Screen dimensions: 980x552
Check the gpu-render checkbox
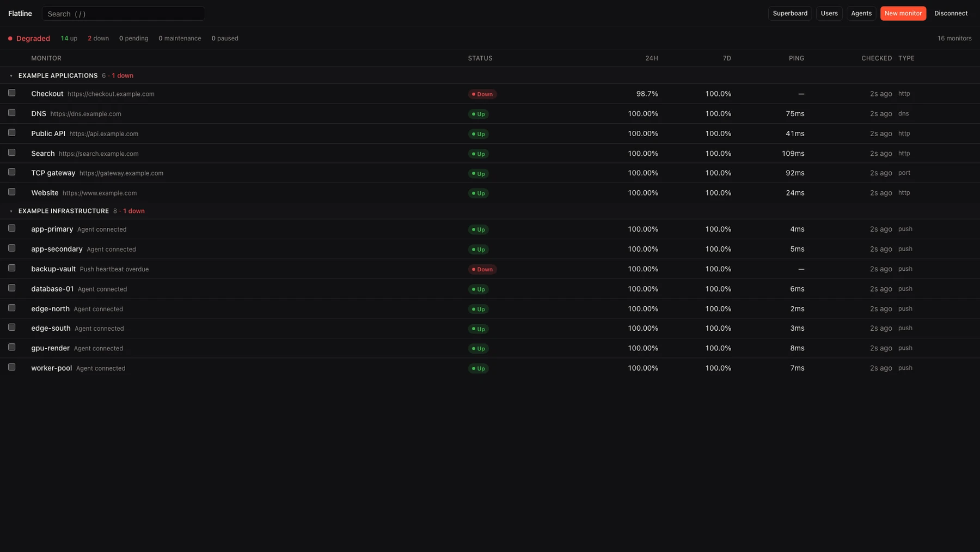[11, 347]
